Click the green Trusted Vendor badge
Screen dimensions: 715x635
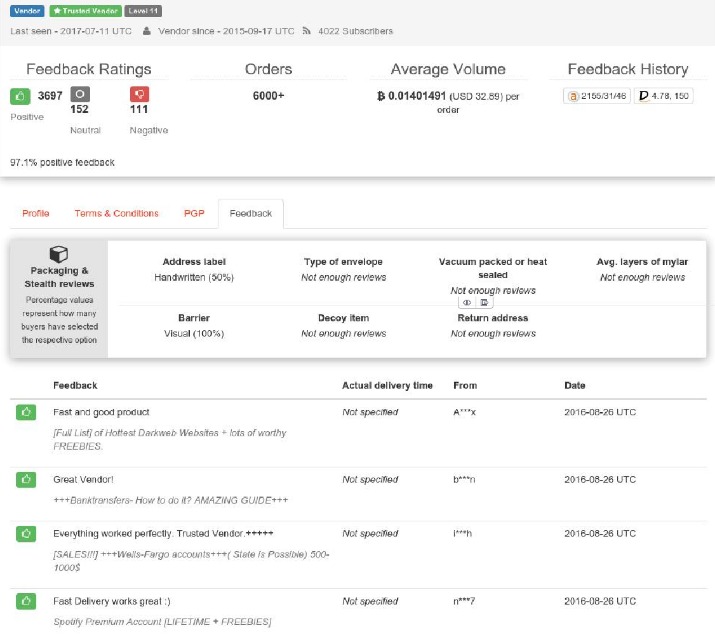[86, 10]
